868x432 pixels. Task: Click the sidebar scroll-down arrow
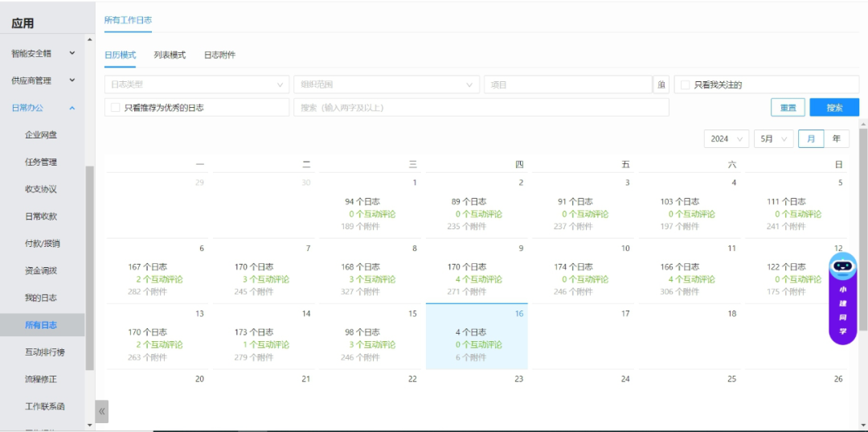pos(89,424)
